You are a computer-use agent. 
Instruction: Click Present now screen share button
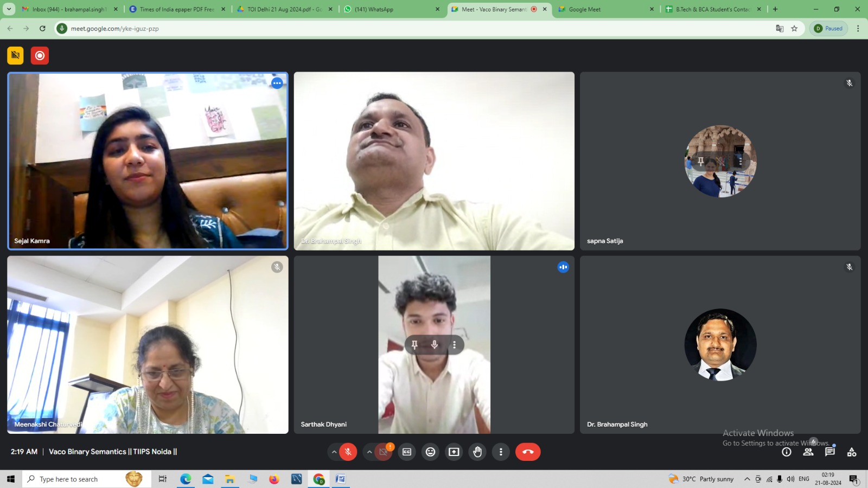tap(454, 452)
